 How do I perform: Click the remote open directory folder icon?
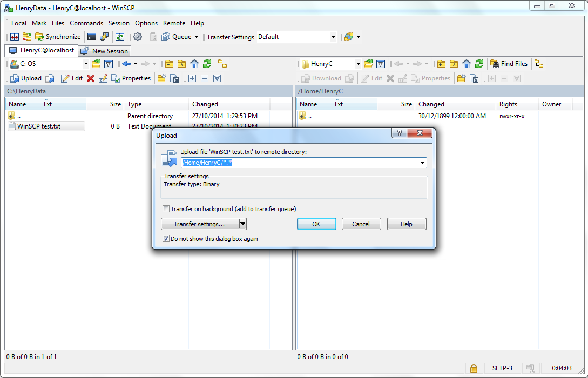point(368,64)
